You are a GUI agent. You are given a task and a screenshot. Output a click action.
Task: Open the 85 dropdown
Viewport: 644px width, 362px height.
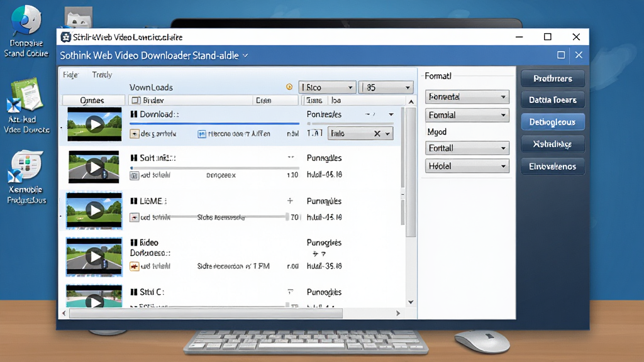386,87
